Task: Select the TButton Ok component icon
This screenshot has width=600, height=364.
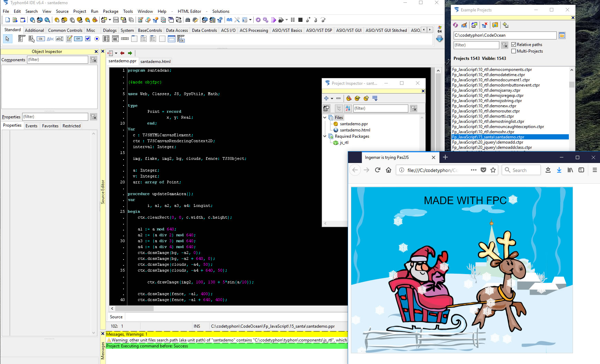Action: click(41, 39)
